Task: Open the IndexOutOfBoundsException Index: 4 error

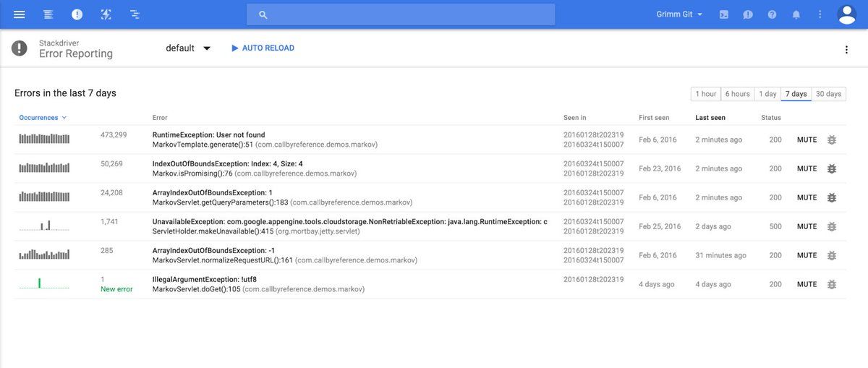Action: 227,164
